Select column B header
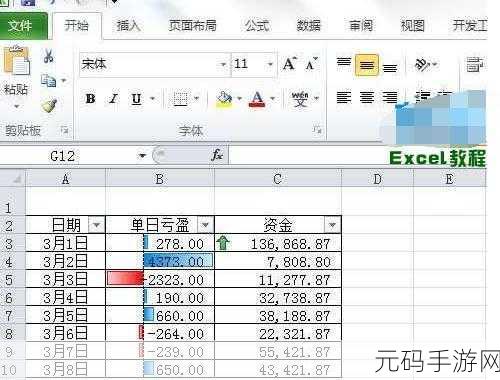Viewport: 500px width, 380px height. (x=160, y=179)
